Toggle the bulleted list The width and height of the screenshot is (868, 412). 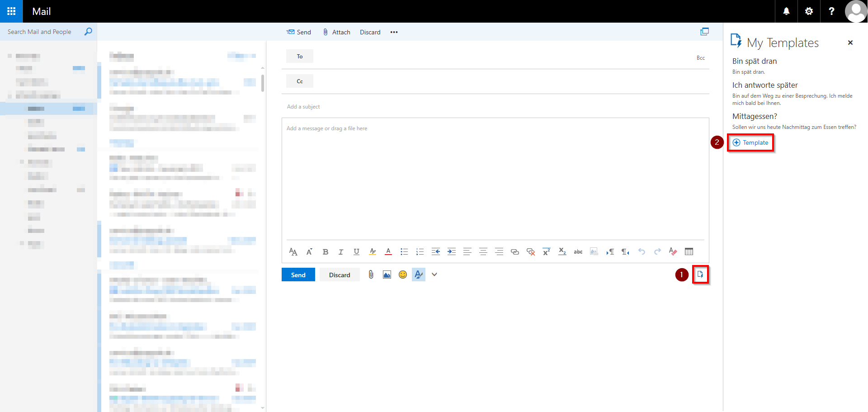[x=404, y=252]
